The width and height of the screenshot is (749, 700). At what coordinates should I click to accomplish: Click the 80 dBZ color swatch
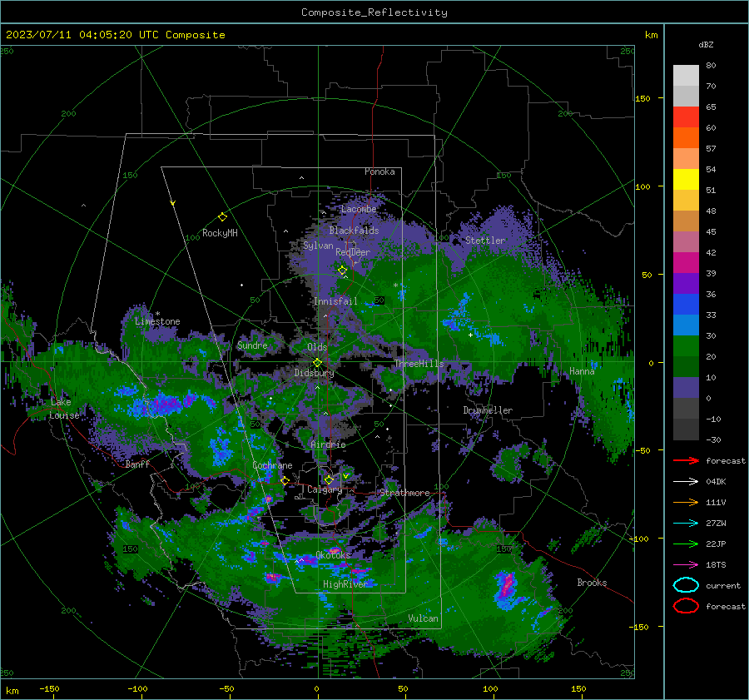click(x=686, y=75)
